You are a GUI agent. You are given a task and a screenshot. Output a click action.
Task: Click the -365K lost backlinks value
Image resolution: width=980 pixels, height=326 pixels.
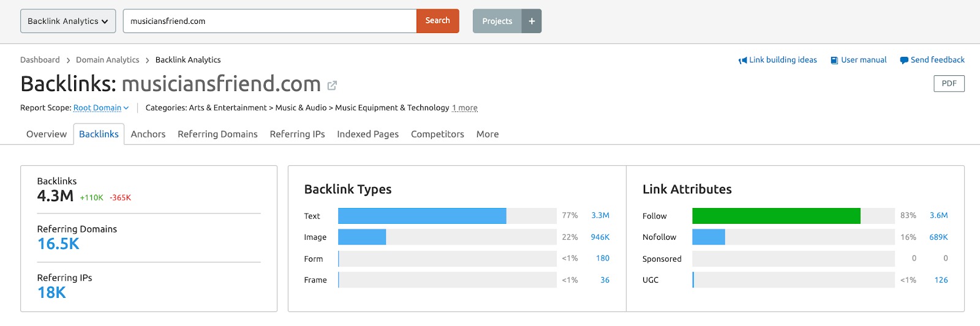coord(120,198)
